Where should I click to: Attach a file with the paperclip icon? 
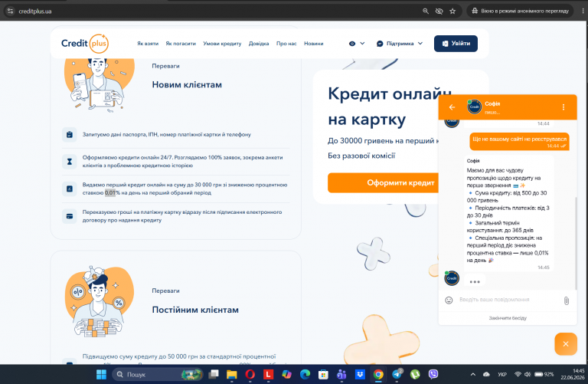point(567,300)
